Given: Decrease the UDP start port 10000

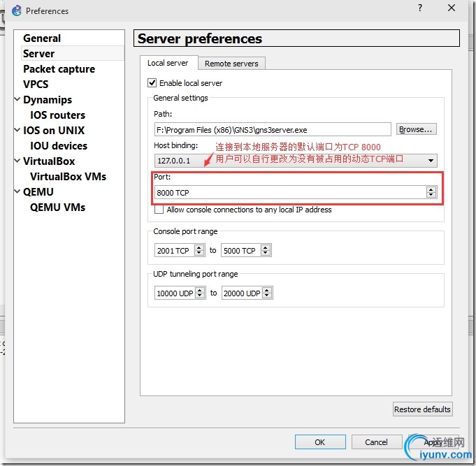Looking at the screenshot, I should point(200,296).
